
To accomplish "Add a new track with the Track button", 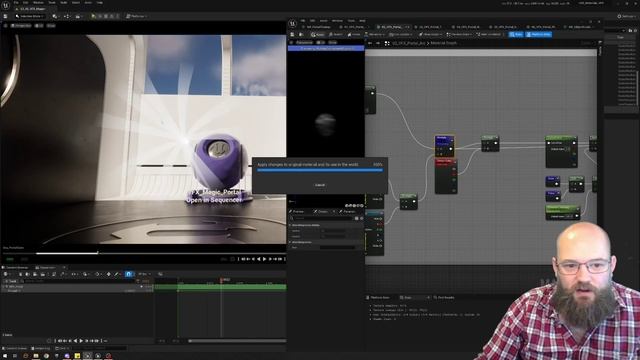I will [x=11, y=281].
